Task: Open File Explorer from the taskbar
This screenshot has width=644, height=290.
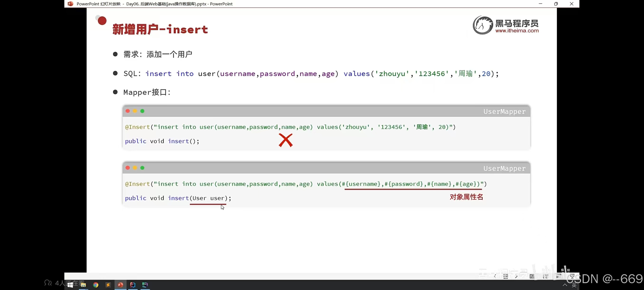Action: click(84, 285)
